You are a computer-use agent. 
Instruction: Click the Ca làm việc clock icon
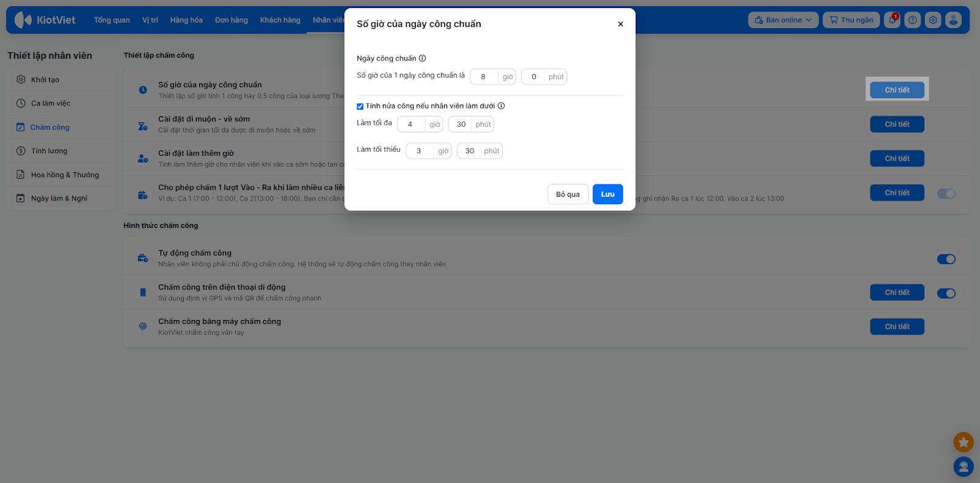pos(21,103)
